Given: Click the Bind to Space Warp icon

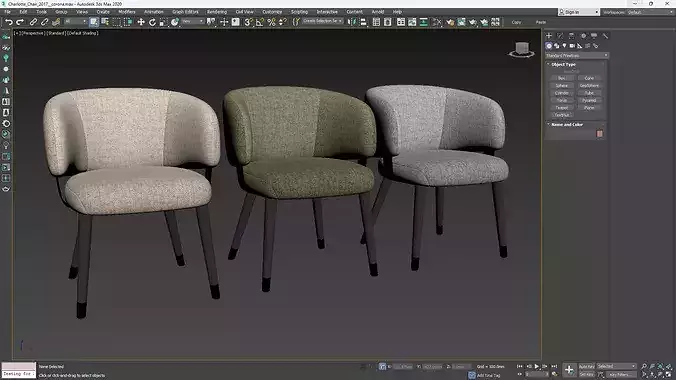Looking at the screenshot, I should 56,22.
